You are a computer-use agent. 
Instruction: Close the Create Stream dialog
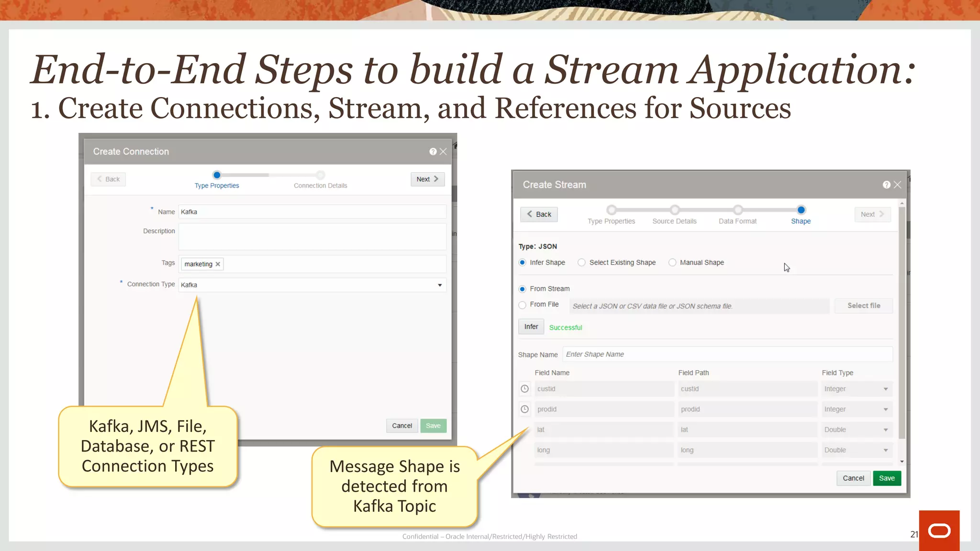pos(897,185)
